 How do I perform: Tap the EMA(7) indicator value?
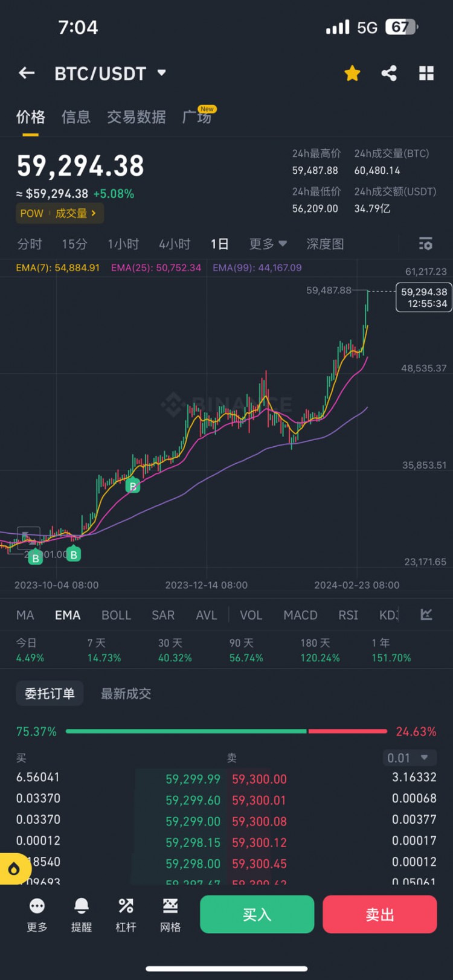point(57,267)
